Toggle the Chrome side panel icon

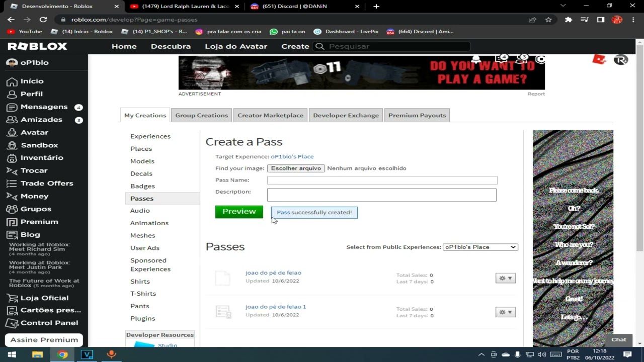click(x=601, y=20)
